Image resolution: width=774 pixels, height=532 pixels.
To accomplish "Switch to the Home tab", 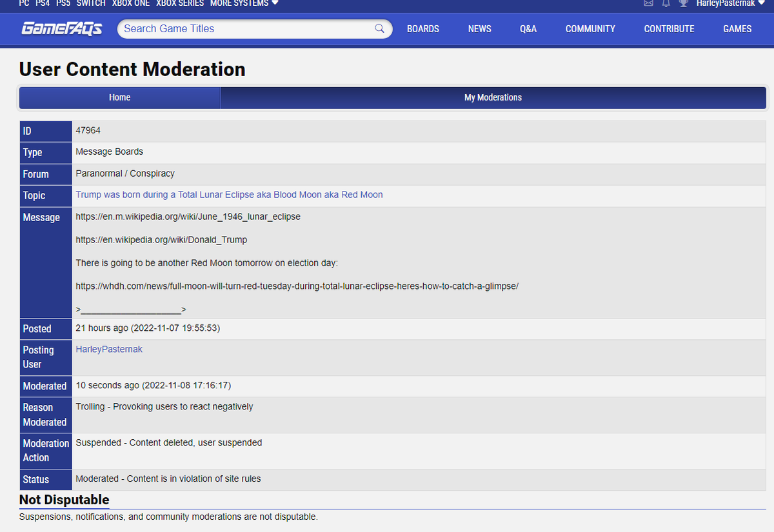I will click(120, 97).
